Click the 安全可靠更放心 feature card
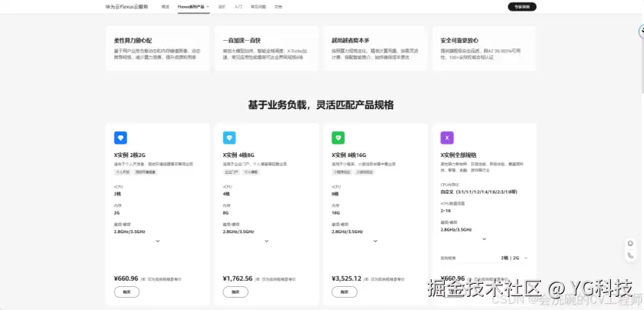644x310 pixels. 484,49
